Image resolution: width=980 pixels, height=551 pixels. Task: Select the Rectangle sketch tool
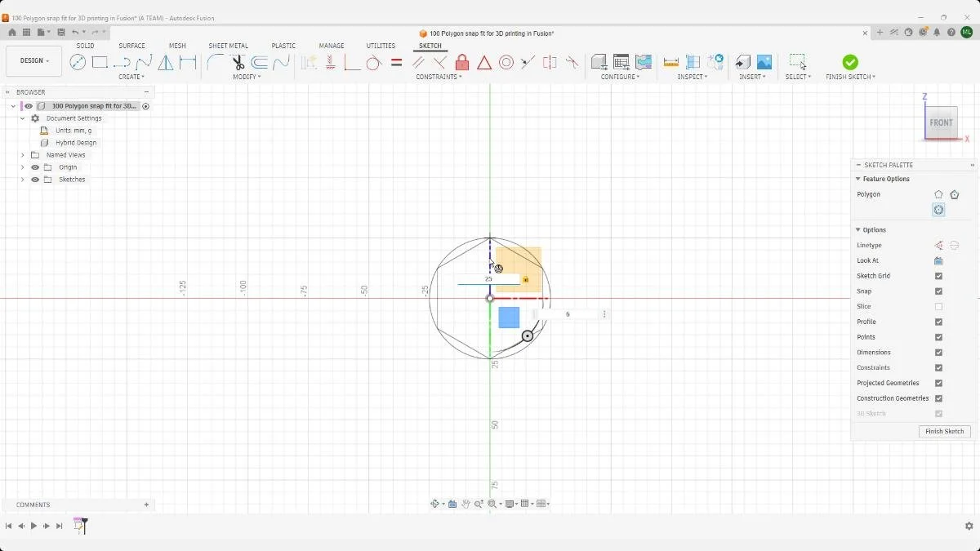[x=100, y=62]
